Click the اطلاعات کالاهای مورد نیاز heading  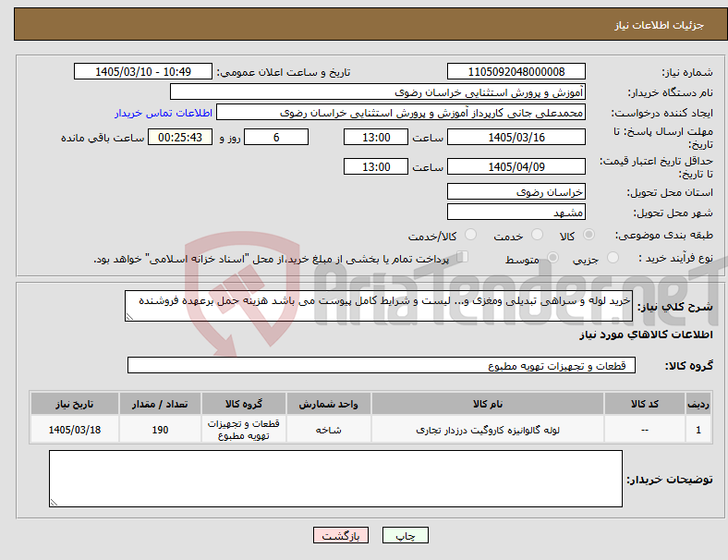coord(646,335)
